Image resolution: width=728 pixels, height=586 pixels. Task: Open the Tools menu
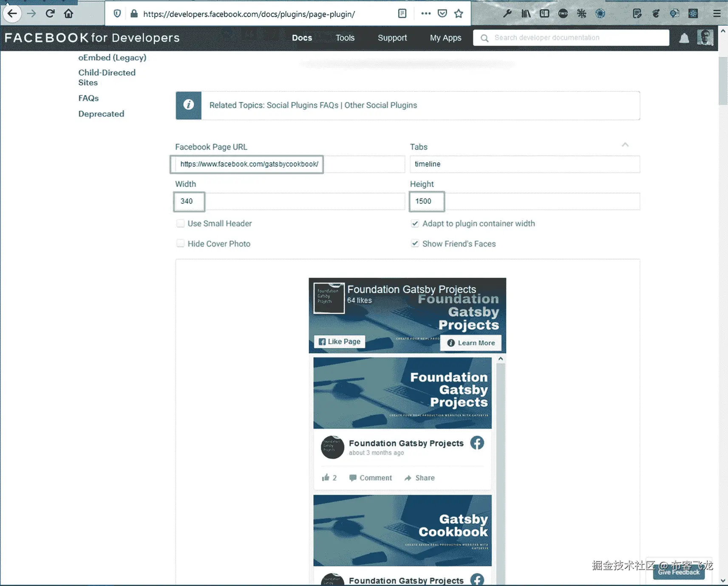point(345,38)
